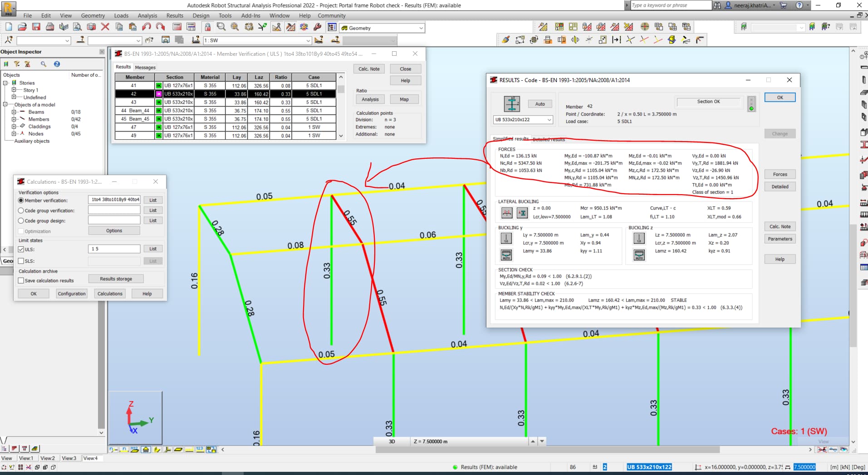Image resolution: width=868 pixels, height=475 pixels.
Task: Click the Parameters button in Results dialog
Action: 780,239
